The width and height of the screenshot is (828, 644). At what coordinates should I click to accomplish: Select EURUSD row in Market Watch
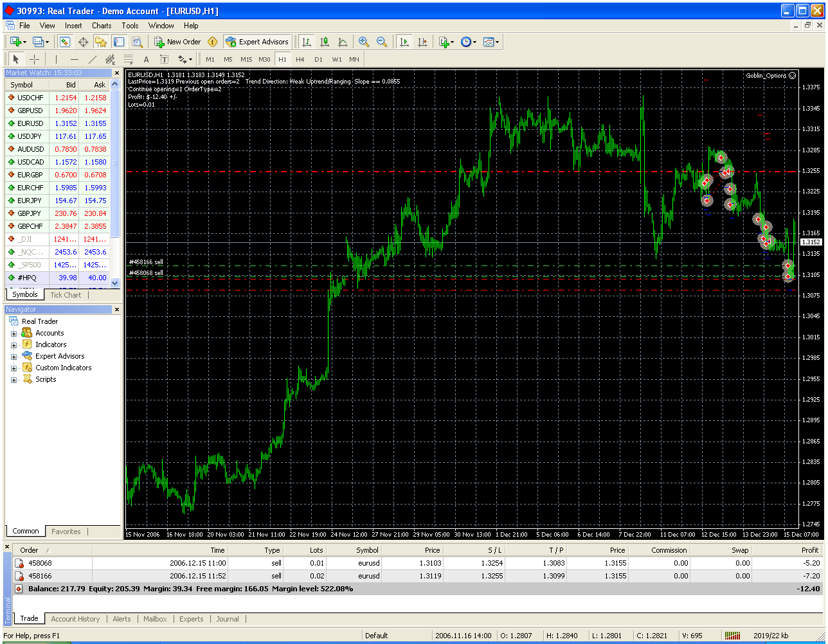pos(58,123)
